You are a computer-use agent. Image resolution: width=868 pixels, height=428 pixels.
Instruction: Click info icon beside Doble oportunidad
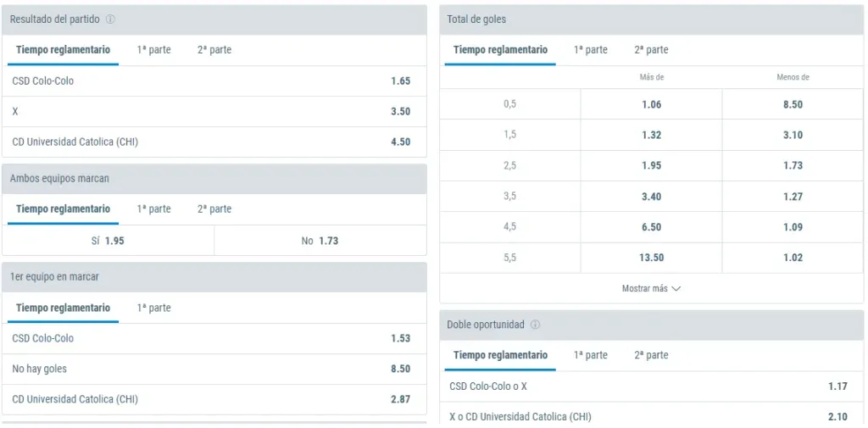click(536, 325)
